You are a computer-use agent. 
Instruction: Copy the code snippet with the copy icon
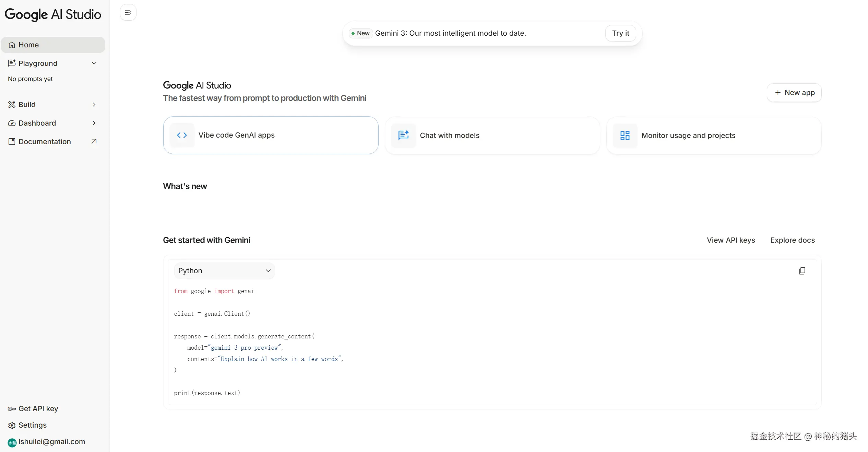[x=802, y=271]
